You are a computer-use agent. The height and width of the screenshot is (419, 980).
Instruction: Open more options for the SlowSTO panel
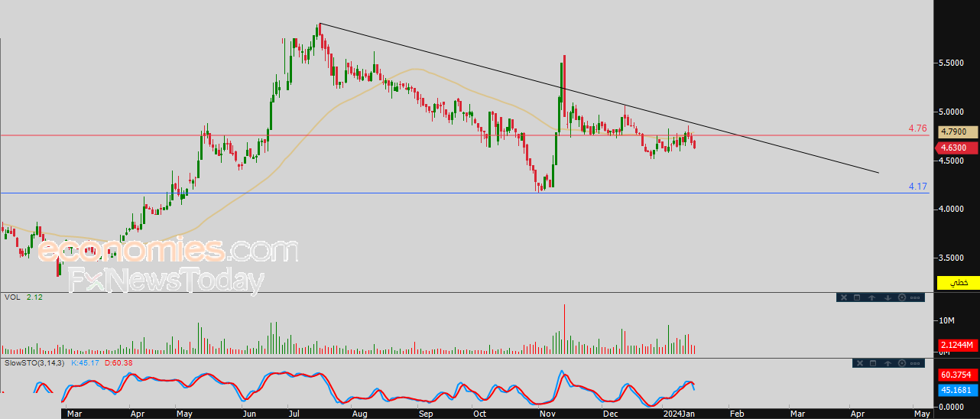tap(915, 363)
